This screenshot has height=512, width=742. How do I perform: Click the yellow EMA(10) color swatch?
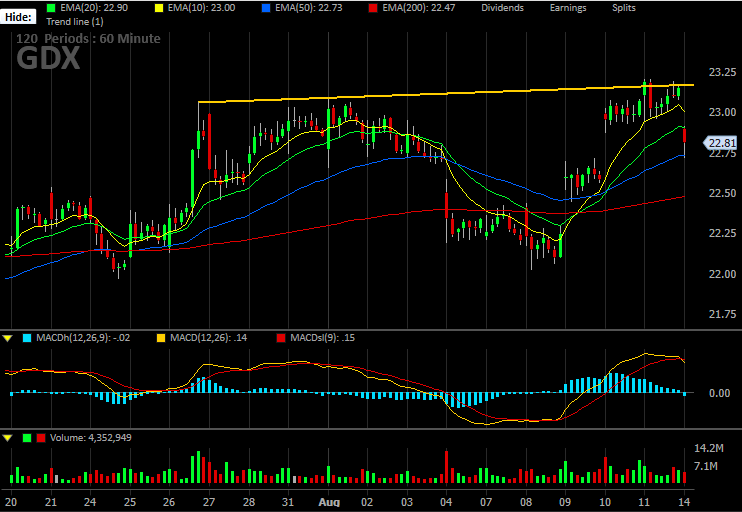(x=159, y=8)
